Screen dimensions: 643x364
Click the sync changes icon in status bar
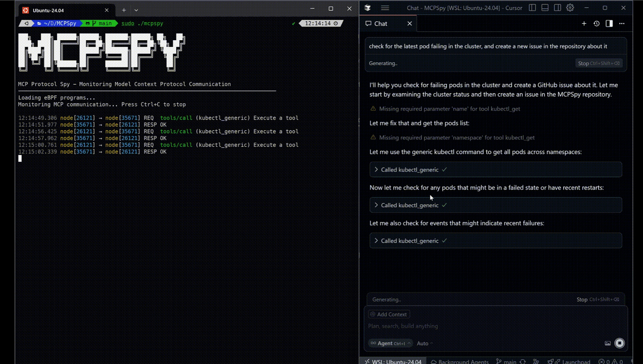tap(523, 362)
